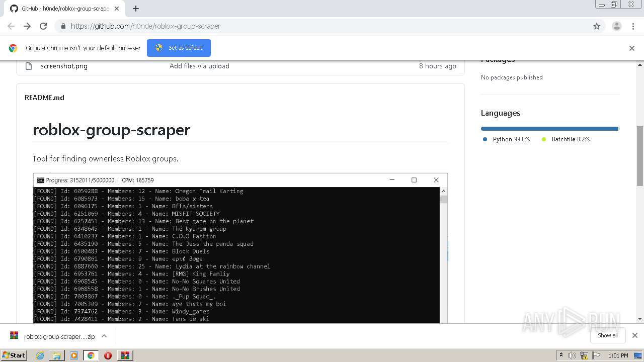Open Chrome three-dot menu
Screen dimensions: 644x362
coord(633,26)
